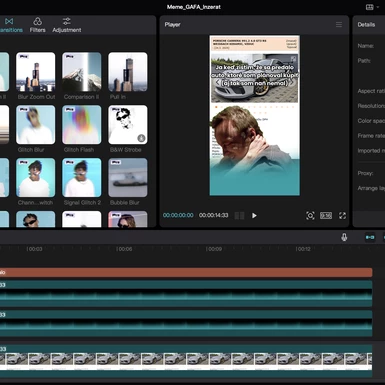The height and width of the screenshot is (385, 385).
Task: Select the Comparison II transition thumbnail
Action: 82,72
